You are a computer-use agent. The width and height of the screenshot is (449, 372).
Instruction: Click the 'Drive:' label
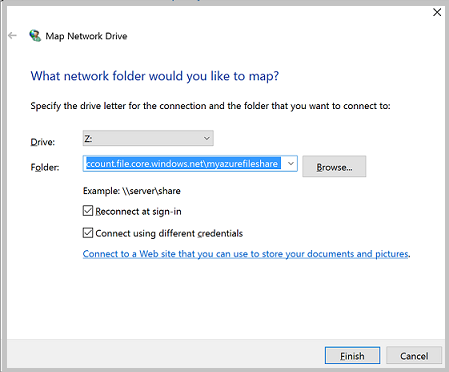point(43,142)
